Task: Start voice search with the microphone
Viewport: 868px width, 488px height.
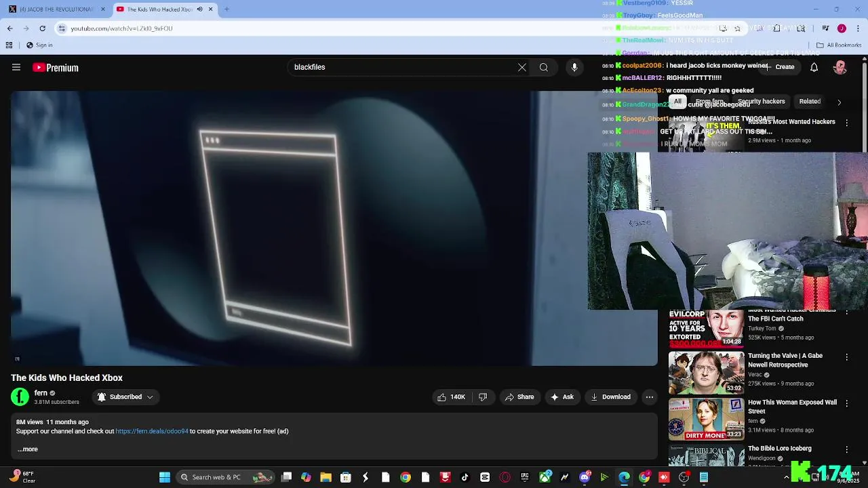Action: (574, 67)
